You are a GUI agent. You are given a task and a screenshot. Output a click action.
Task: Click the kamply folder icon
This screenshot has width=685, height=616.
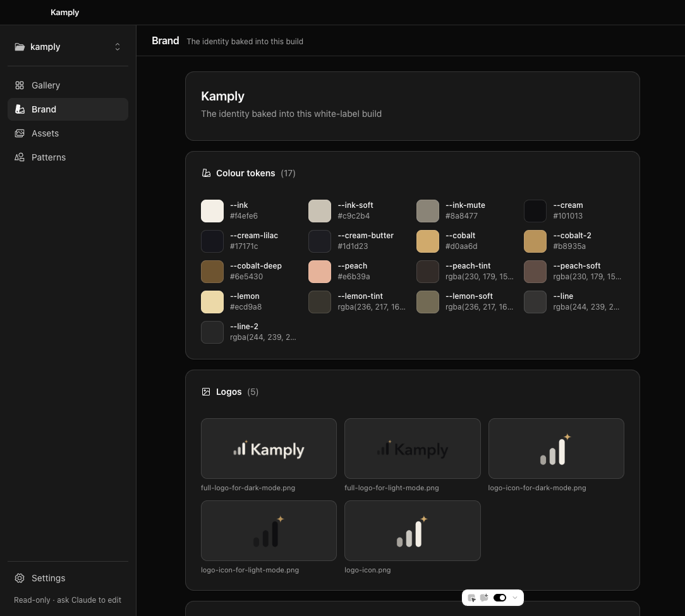point(20,47)
